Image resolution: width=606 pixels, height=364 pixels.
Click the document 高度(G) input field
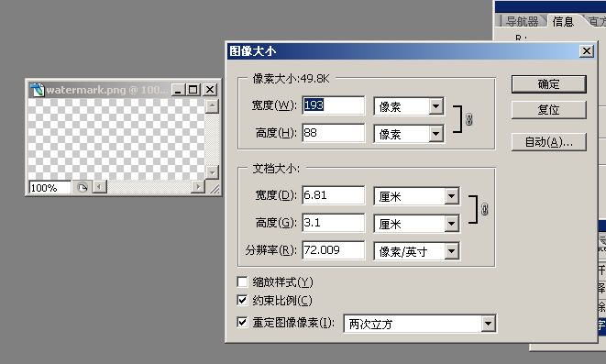coord(333,223)
